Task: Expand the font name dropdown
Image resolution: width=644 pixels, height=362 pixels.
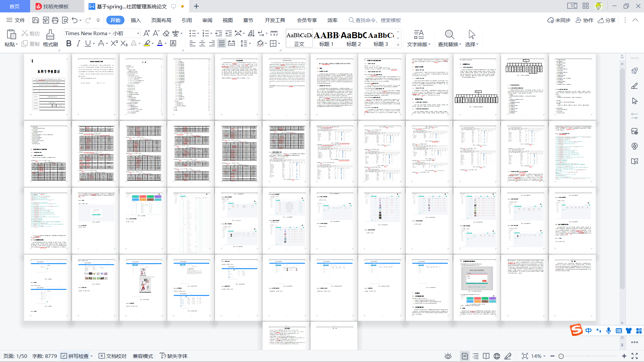Action: pos(109,34)
